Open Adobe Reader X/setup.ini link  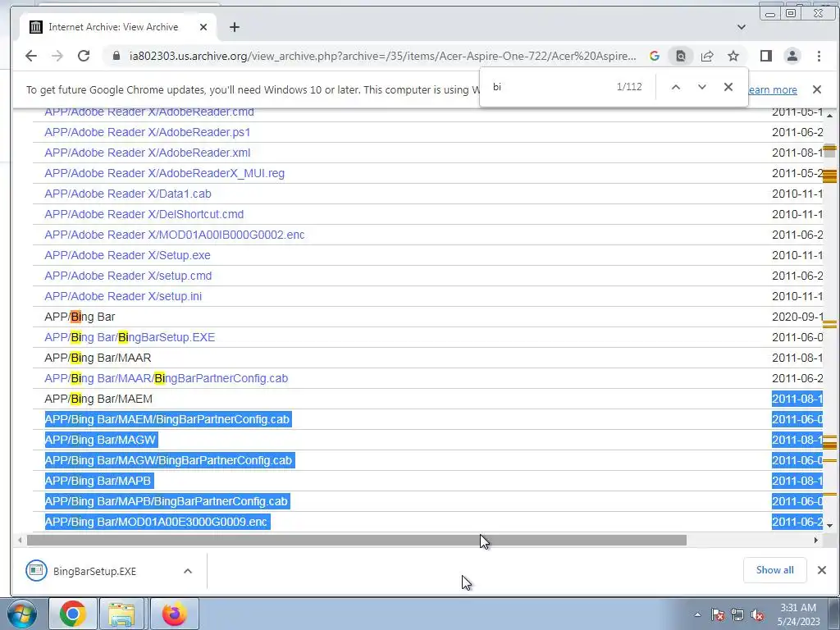coord(123,296)
